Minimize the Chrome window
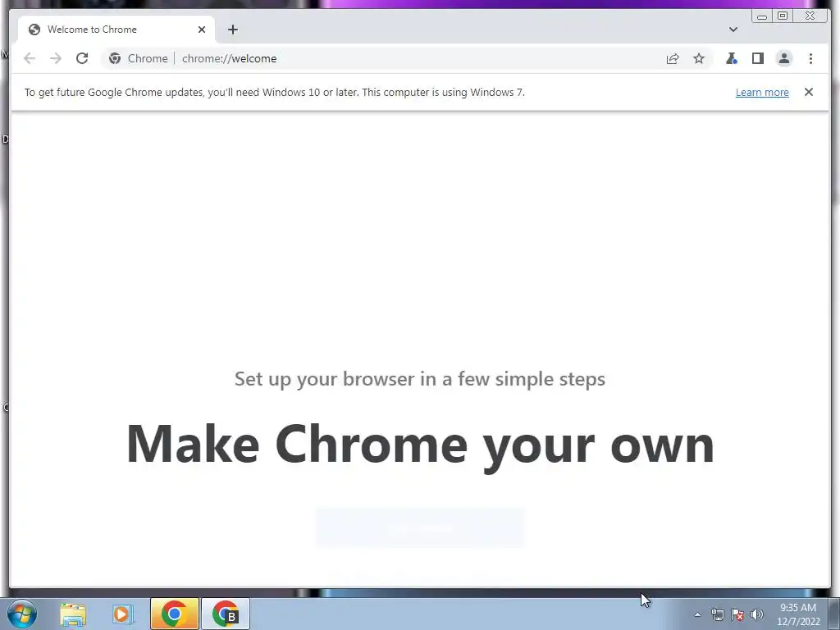The height and width of the screenshot is (630, 840). click(762, 16)
